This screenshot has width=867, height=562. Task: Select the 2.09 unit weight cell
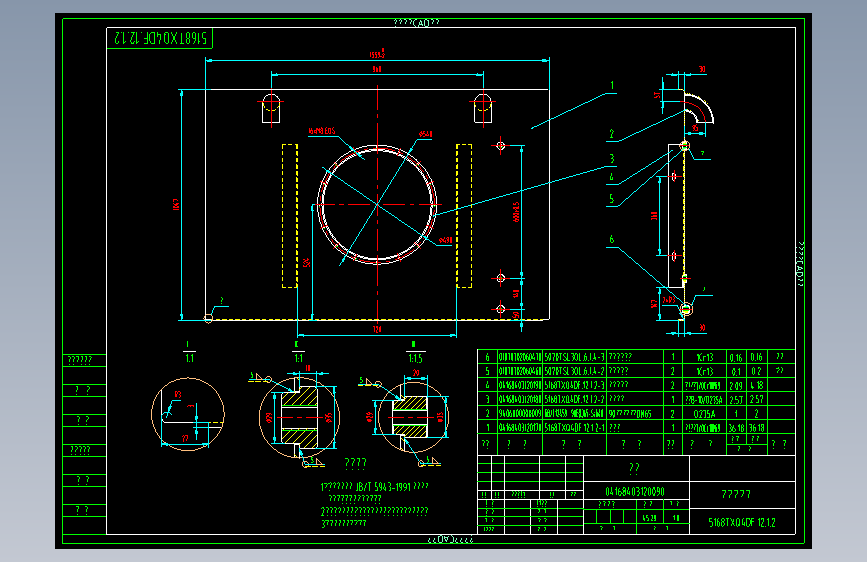point(736,385)
